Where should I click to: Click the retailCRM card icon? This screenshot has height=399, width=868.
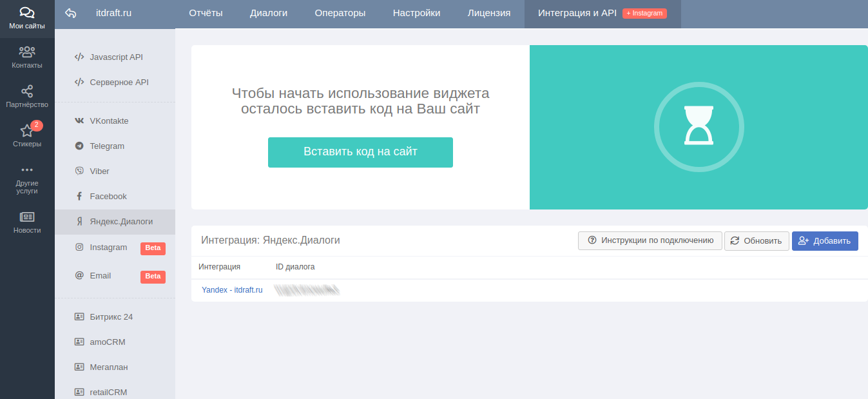(x=79, y=392)
